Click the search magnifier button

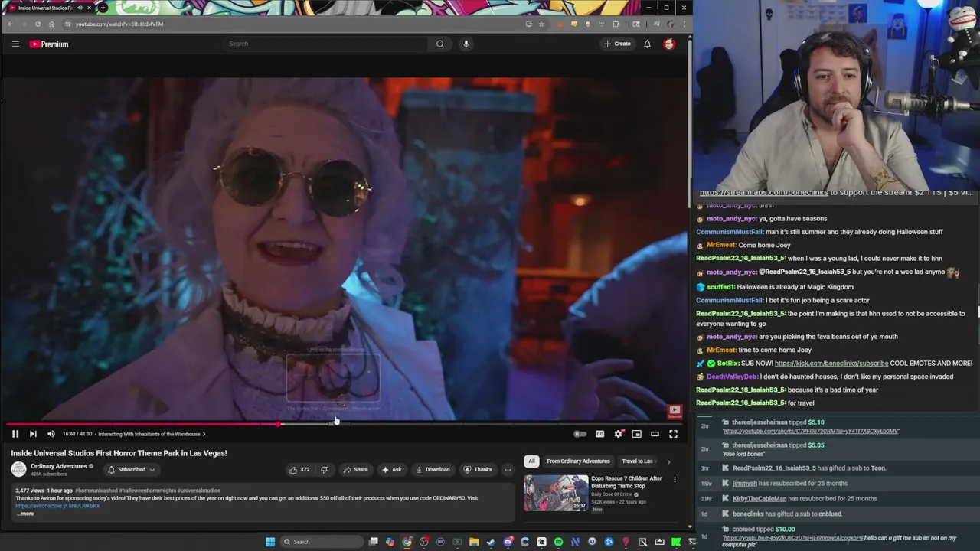pos(440,44)
